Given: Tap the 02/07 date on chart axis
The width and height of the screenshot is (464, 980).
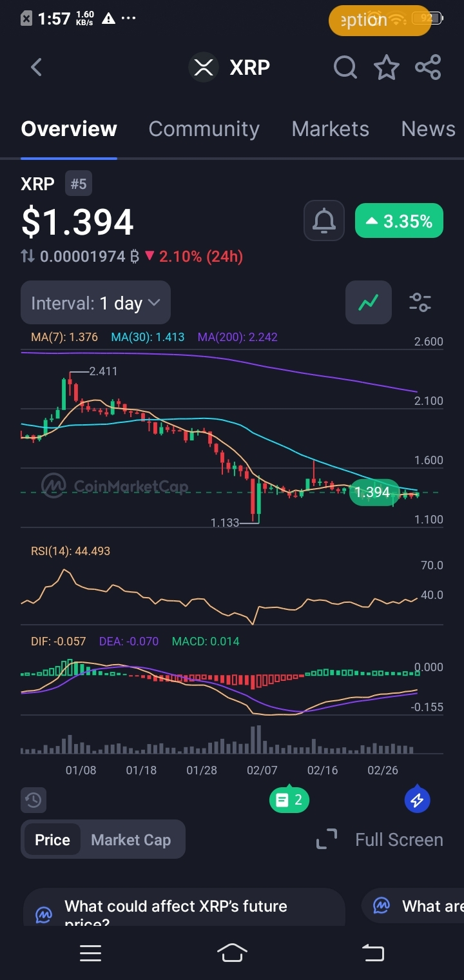Looking at the screenshot, I should click(x=262, y=770).
